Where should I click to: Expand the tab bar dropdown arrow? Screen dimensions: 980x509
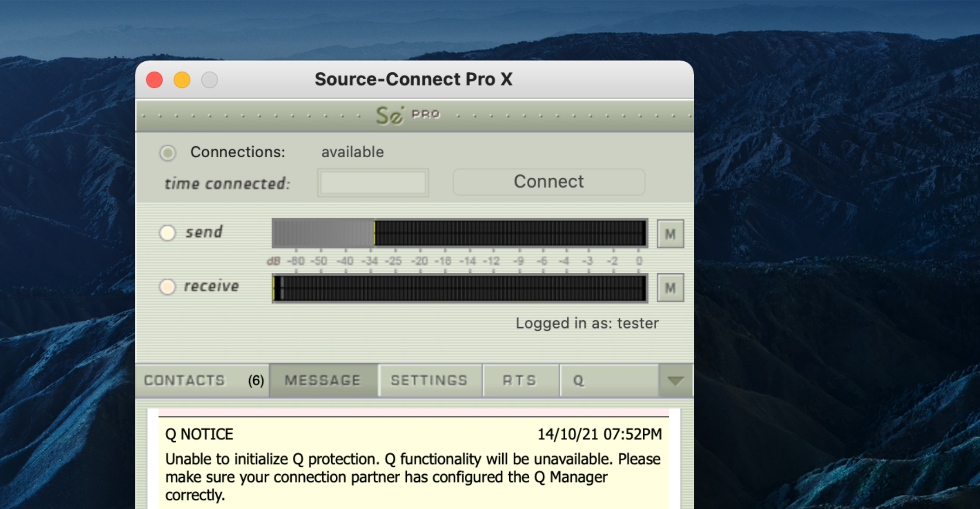(675, 380)
